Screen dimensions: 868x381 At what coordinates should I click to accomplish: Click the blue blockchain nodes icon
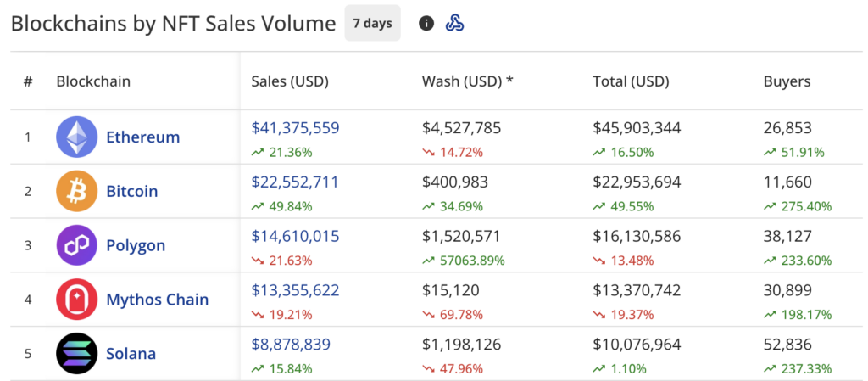(x=455, y=23)
